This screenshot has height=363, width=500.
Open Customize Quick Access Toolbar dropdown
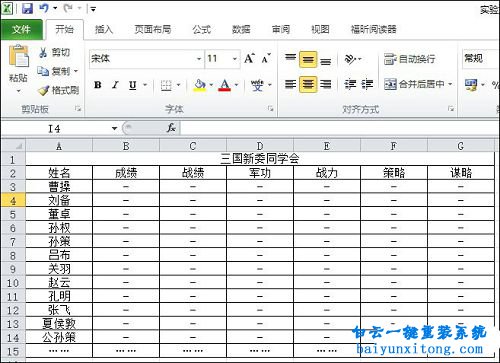pyautogui.click(x=93, y=9)
